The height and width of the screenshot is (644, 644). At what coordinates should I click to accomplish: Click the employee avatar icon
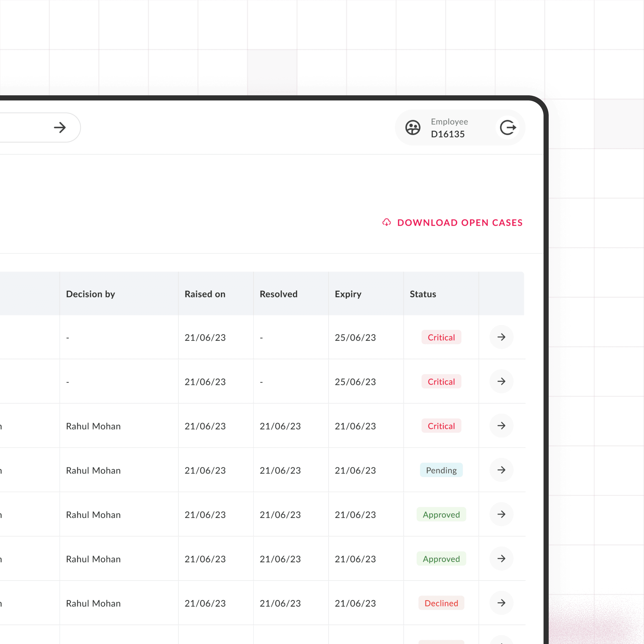click(x=413, y=128)
